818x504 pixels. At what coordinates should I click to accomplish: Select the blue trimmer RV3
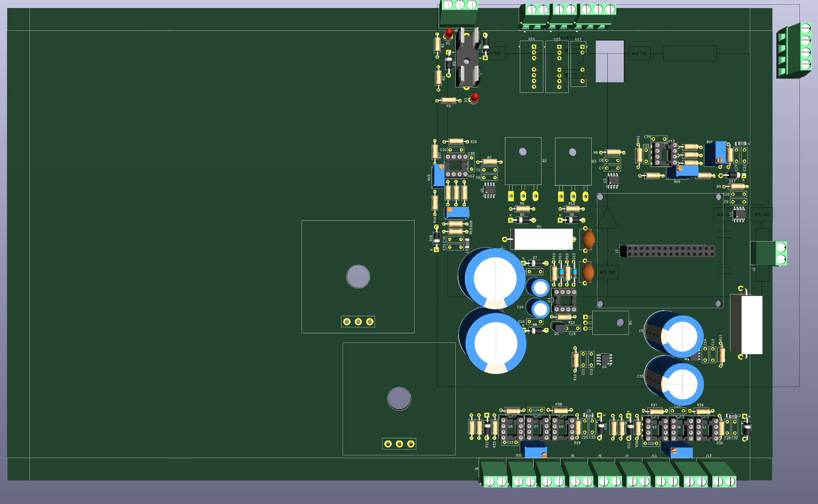pyautogui.click(x=439, y=176)
